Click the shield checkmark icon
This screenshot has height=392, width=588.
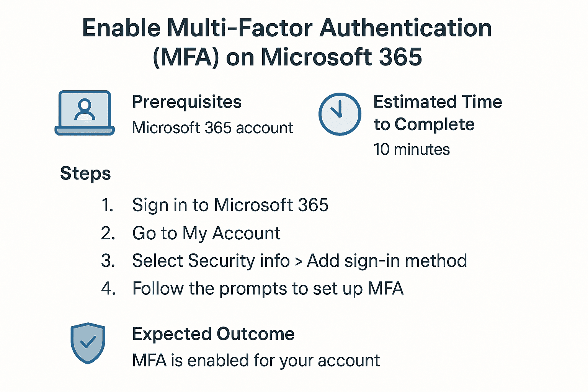point(88,343)
